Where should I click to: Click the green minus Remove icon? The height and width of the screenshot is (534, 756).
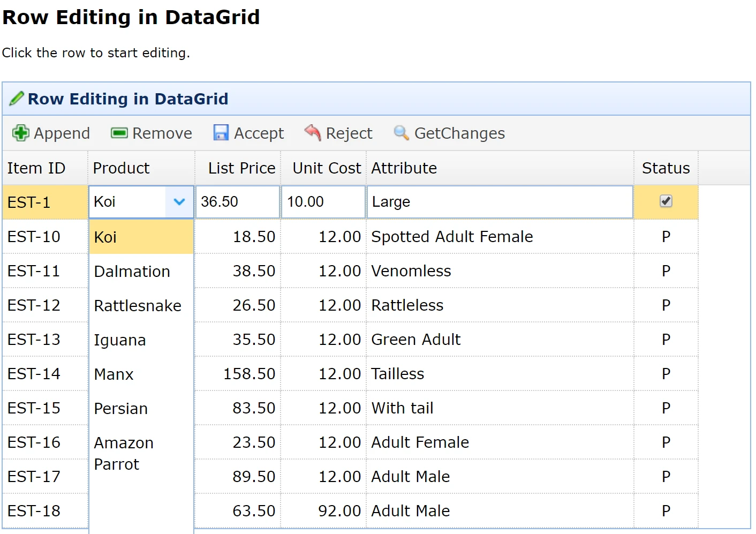pyautogui.click(x=119, y=133)
